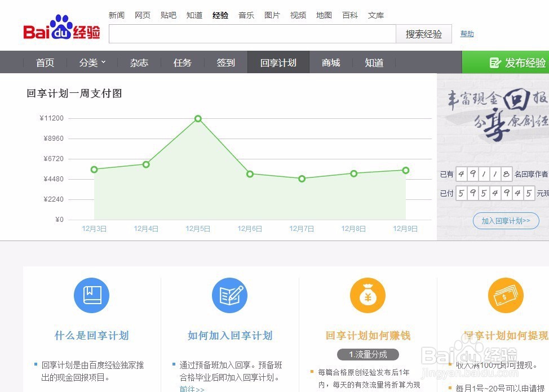Click the money bag icon above 回享计划如何赚钱
This screenshot has height=392, width=549.
(368, 295)
